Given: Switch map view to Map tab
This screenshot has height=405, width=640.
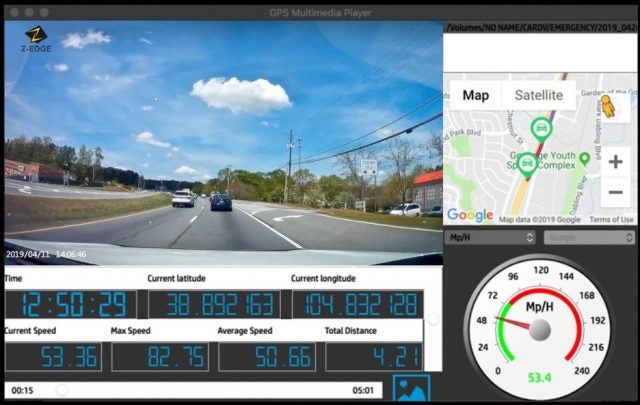Looking at the screenshot, I should (x=476, y=95).
